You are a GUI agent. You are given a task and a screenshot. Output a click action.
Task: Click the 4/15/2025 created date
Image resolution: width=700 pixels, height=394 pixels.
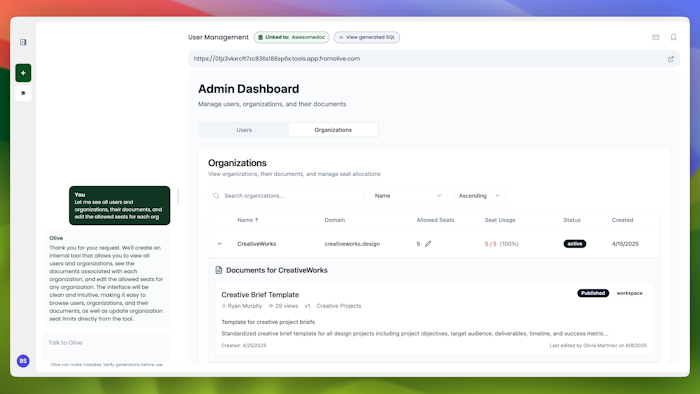(x=625, y=244)
